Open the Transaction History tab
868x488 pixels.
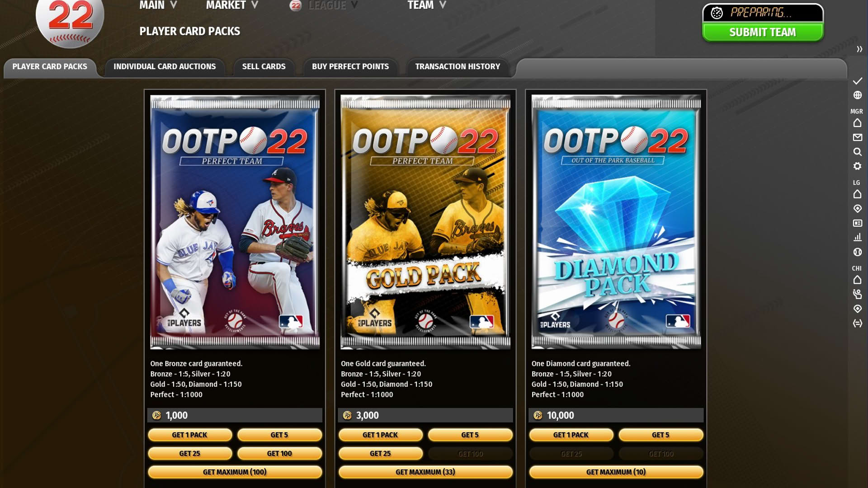(458, 67)
